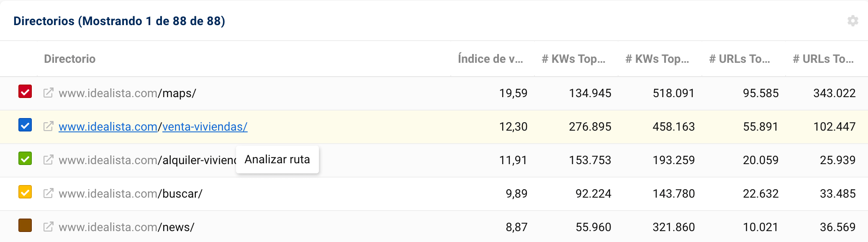This screenshot has width=868, height=242.
Task: Sort by last # URLs To column header
Action: [823, 59]
